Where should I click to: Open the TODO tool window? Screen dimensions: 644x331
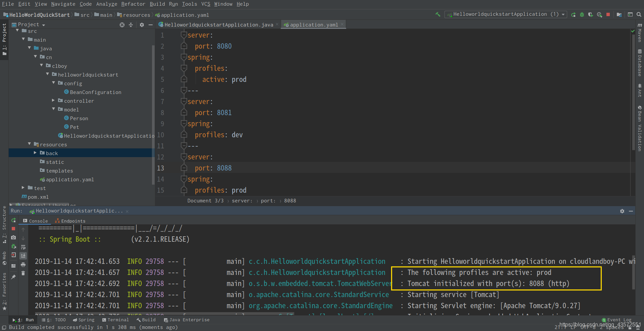(x=54, y=320)
